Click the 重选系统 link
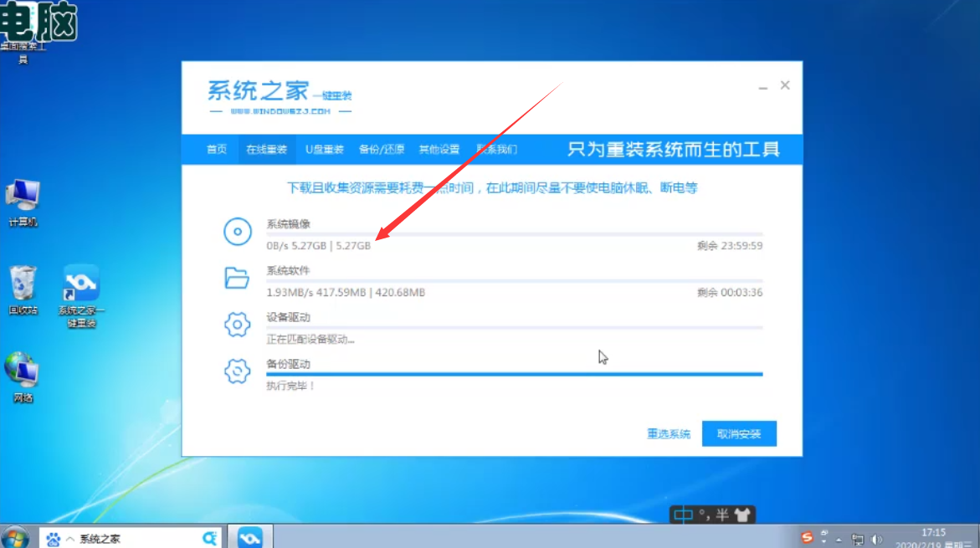This screenshot has height=548, width=980. click(668, 433)
